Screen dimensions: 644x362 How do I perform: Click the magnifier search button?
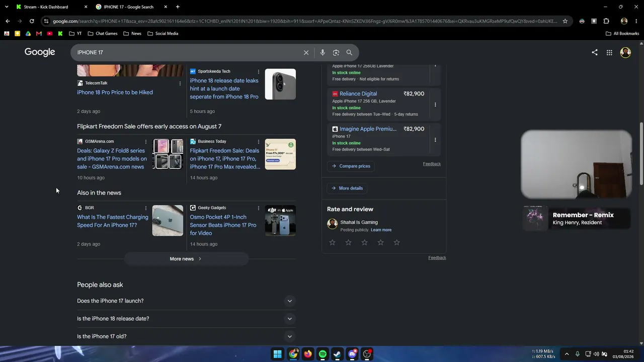click(349, 52)
